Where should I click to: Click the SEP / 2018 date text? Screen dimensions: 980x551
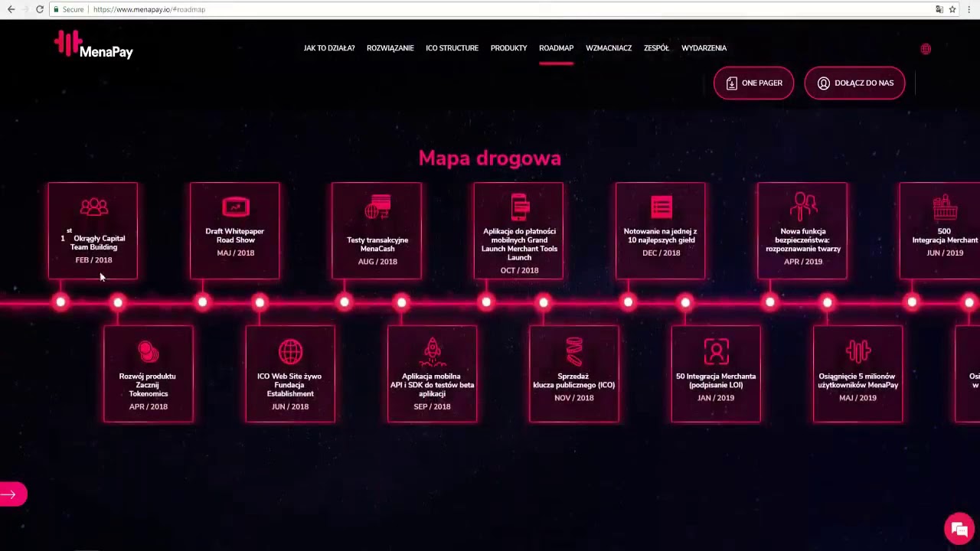click(x=432, y=406)
